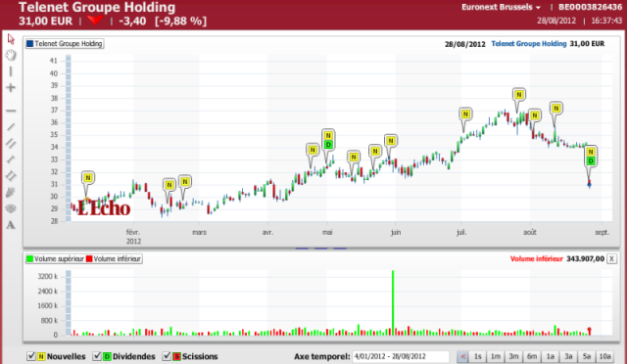The height and width of the screenshot is (364, 627).
Task: Toggle the Dividendes checkbox
Action: pos(97,356)
